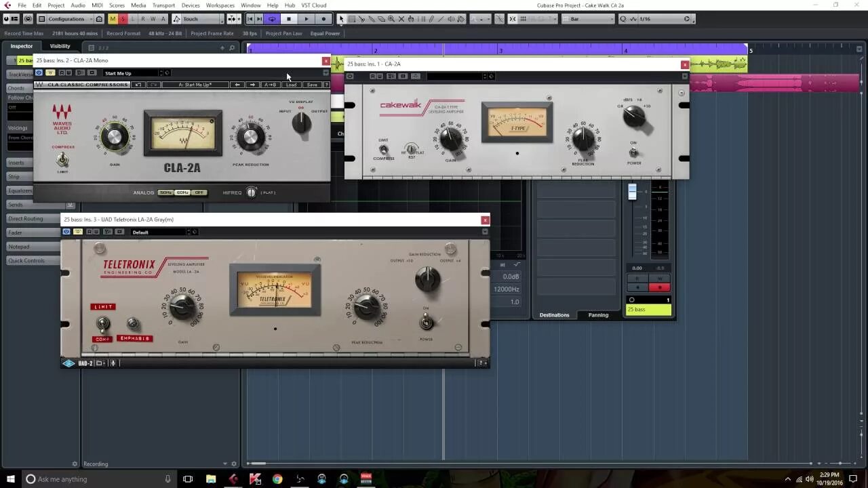Image resolution: width=868 pixels, height=488 pixels.
Task: Flip the CLA-2A Compress/Limit switch
Action: coord(62,160)
